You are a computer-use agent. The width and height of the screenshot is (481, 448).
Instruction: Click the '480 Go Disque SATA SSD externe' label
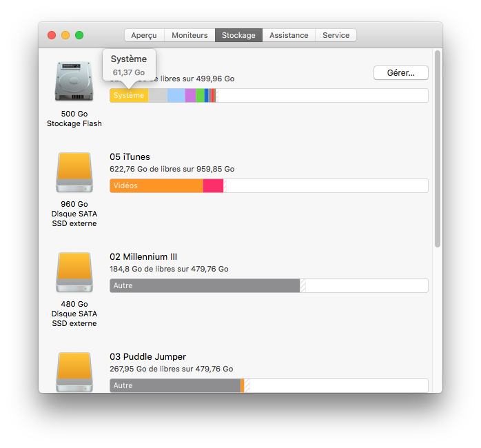pyautogui.click(x=74, y=314)
